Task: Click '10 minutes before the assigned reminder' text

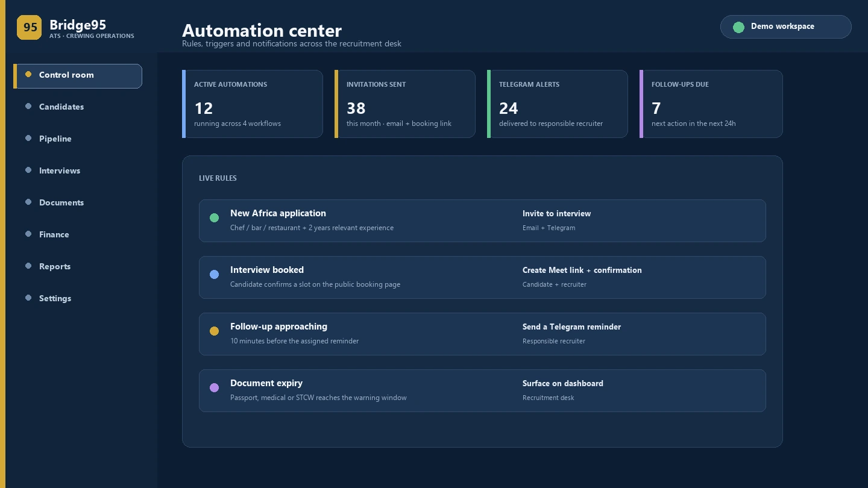Action: click(294, 341)
